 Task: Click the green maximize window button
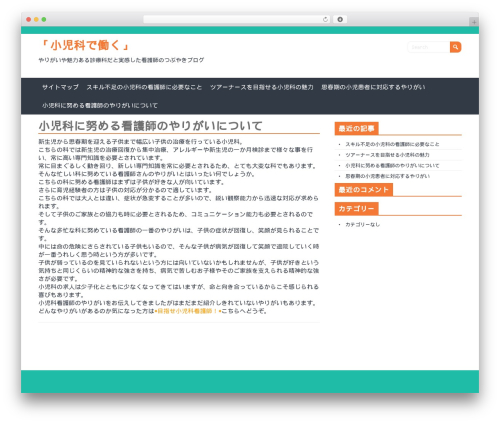click(x=44, y=19)
